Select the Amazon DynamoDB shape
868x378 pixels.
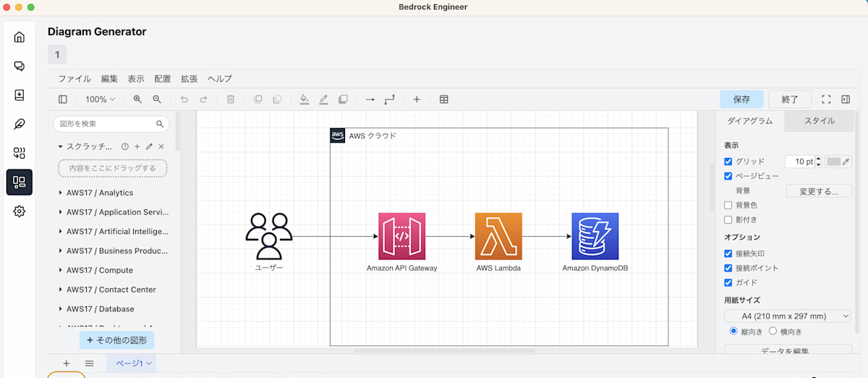[595, 236]
